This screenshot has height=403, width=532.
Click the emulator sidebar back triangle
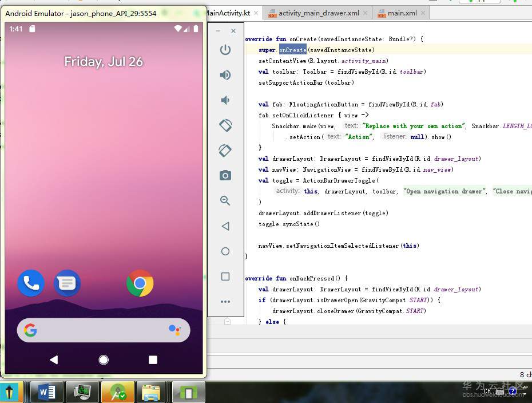[x=225, y=226]
